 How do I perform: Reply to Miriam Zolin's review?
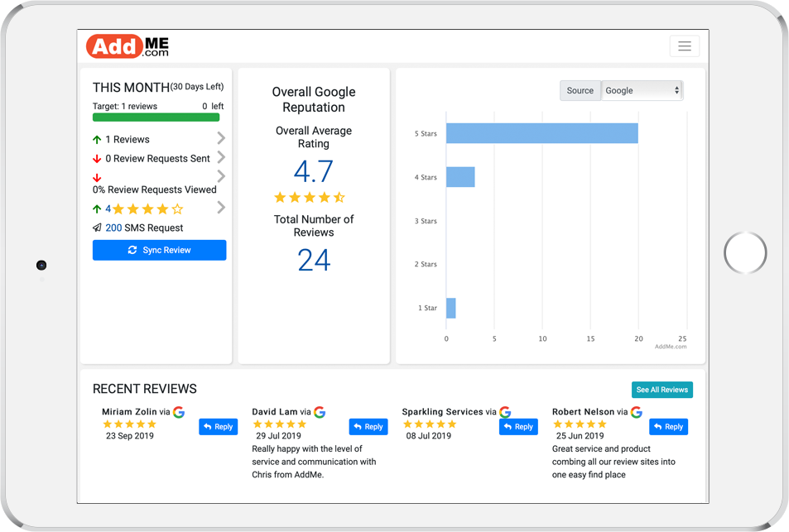tap(218, 427)
